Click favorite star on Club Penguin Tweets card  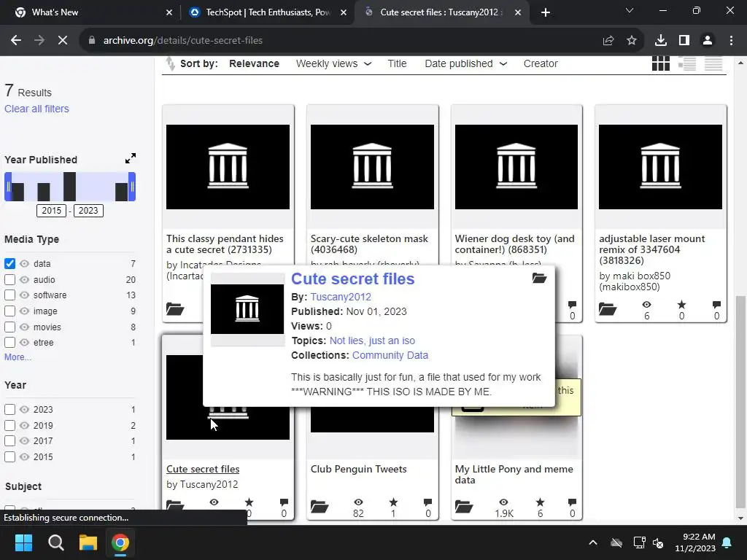tap(393, 502)
